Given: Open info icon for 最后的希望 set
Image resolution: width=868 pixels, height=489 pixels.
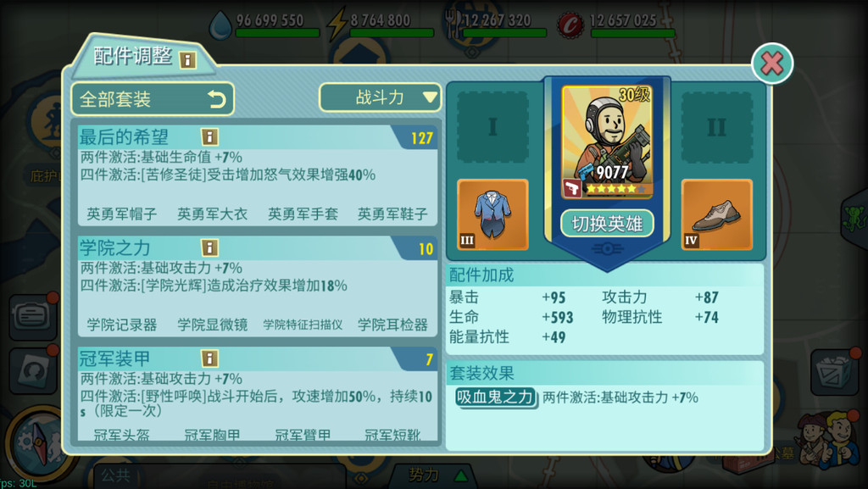Looking at the screenshot, I should [x=209, y=136].
